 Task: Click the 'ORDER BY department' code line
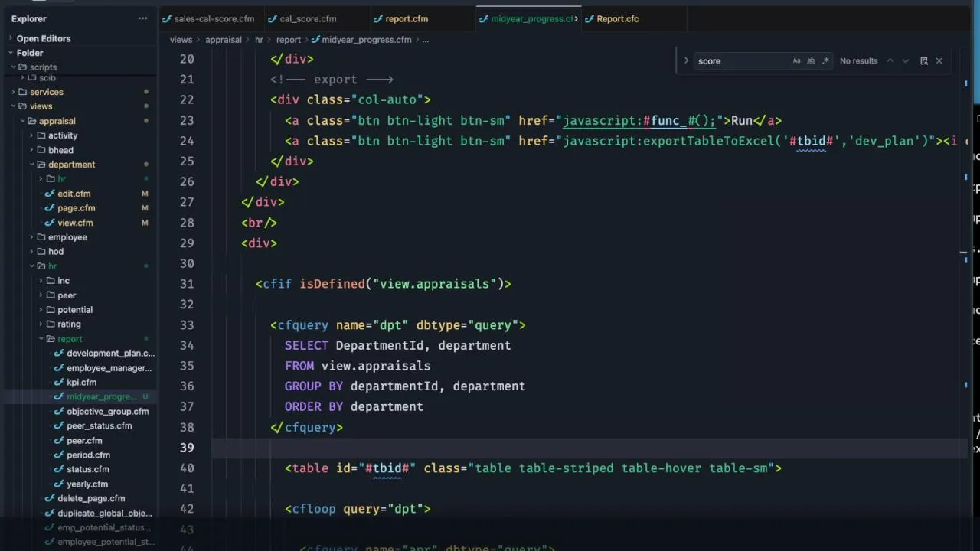pos(354,407)
